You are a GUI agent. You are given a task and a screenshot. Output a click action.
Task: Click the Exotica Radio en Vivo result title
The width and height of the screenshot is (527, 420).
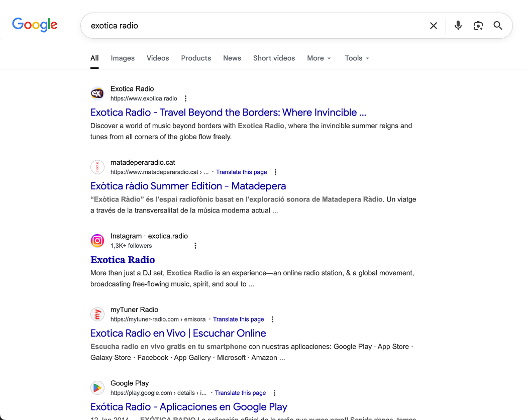click(178, 333)
